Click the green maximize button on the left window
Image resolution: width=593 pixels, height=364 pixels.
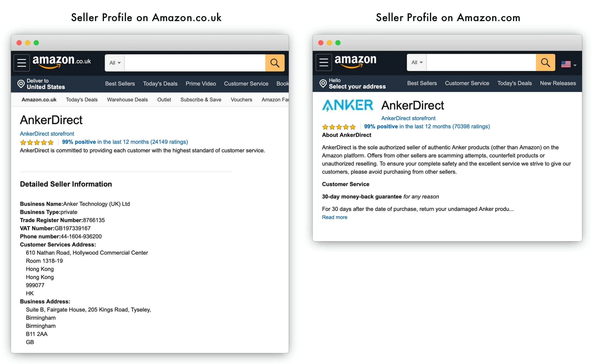pyautogui.click(x=36, y=43)
